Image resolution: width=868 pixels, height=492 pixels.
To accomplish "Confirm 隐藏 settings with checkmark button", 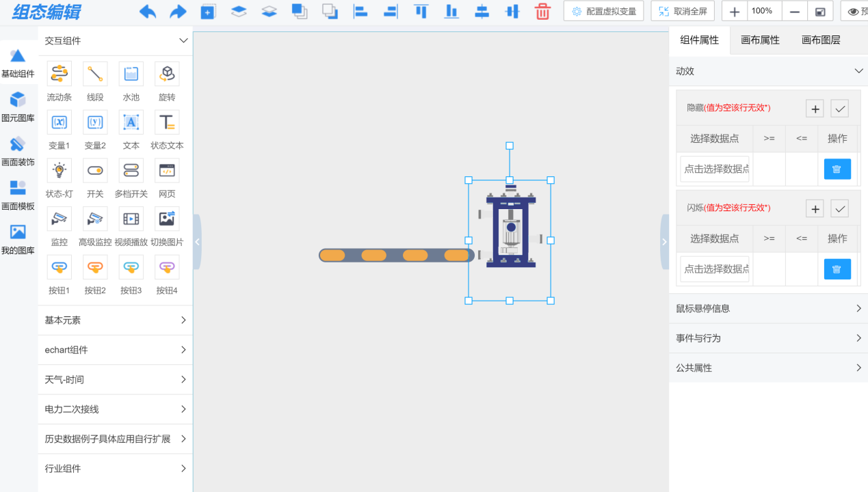I will click(839, 109).
